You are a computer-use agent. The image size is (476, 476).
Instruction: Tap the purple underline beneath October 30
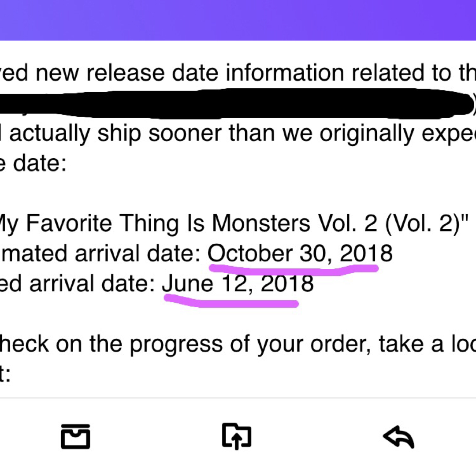pyautogui.click(x=294, y=268)
